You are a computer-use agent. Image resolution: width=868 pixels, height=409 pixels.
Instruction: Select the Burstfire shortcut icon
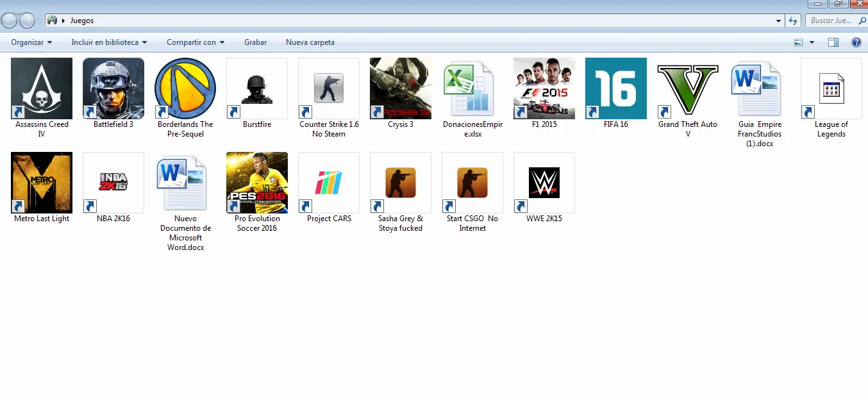257,88
